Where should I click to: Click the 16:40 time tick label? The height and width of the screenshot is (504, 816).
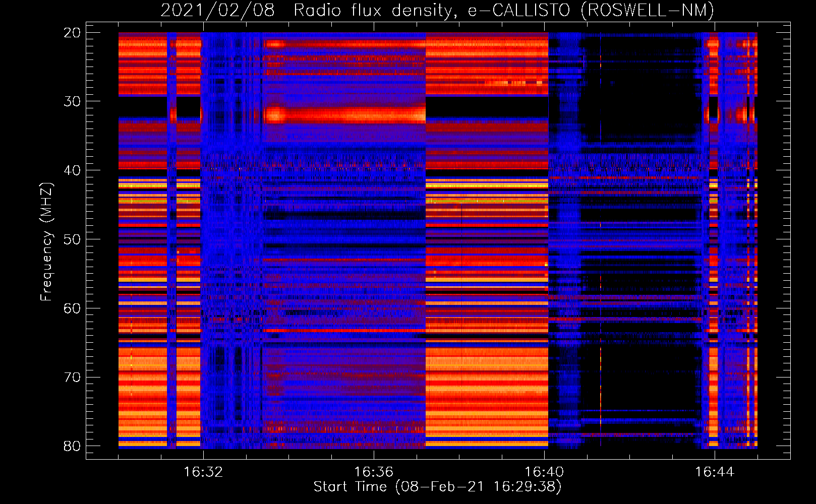pos(544,472)
